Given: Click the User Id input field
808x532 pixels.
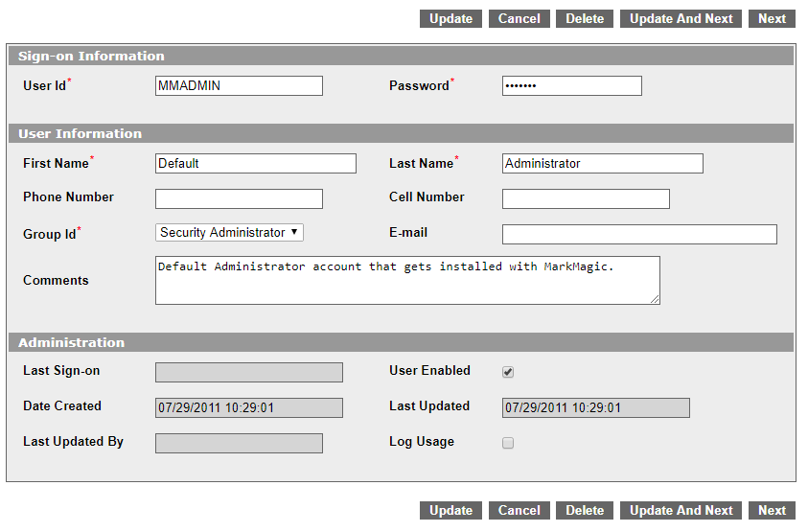Looking at the screenshot, I should point(239,85).
